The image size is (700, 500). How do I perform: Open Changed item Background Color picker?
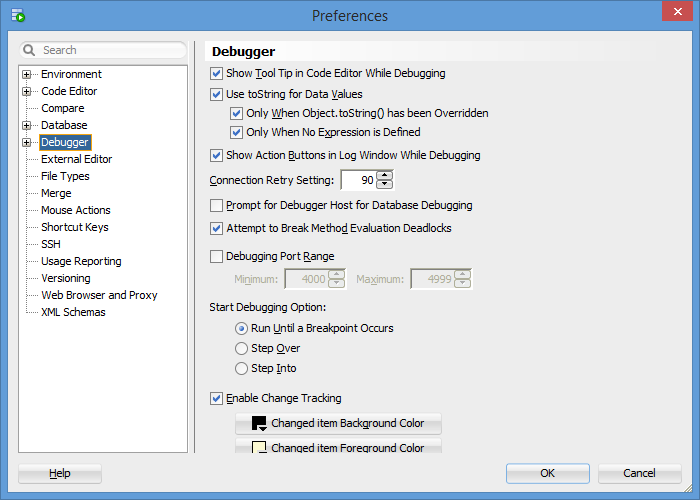338,423
